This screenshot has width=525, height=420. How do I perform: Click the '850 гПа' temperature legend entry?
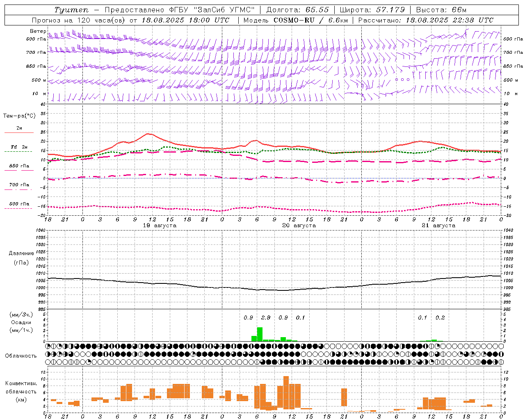tap(19, 166)
